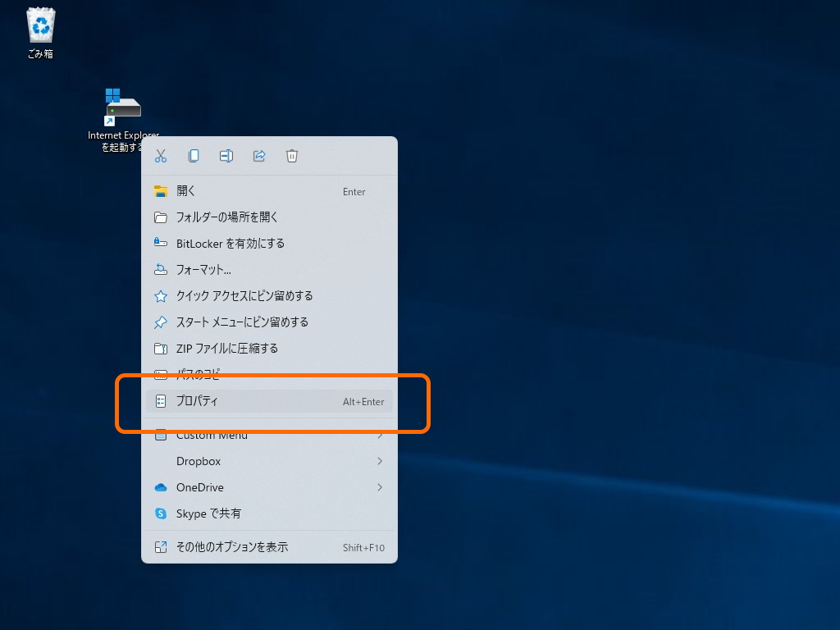Click the Rename icon
The width and height of the screenshot is (840, 630).
pyautogui.click(x=226, y=156)
